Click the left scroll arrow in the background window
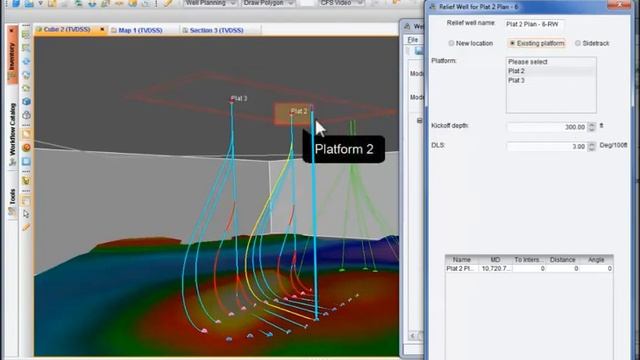 pyautogui.click(x=412, y=336)
